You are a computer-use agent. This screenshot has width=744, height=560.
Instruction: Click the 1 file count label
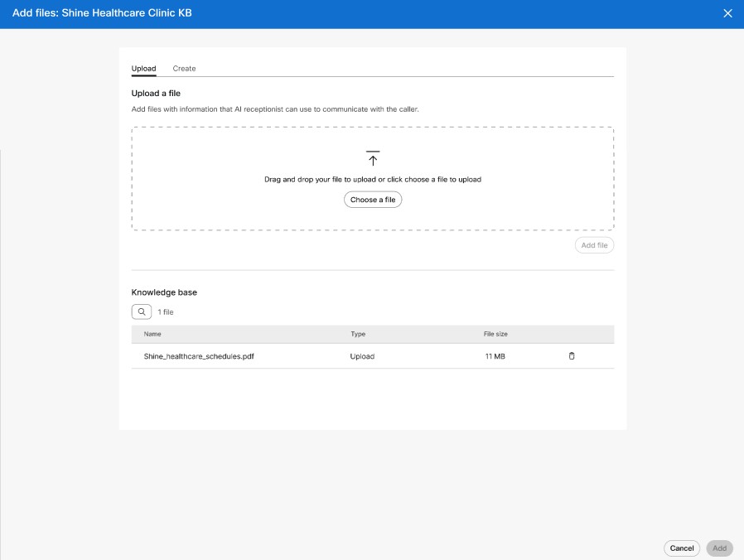click(166, 311)
